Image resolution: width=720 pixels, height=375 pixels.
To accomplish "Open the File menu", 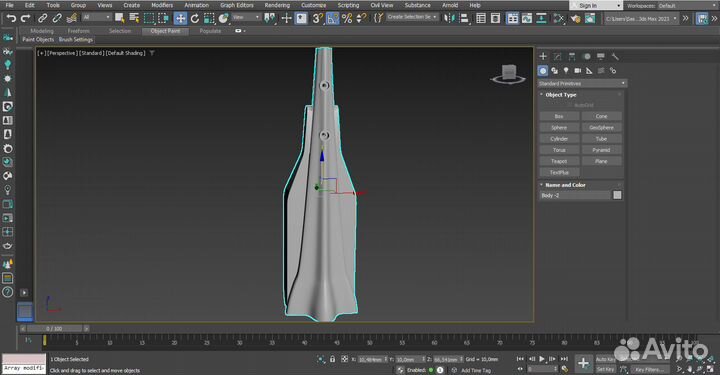I will pos(10,5).
